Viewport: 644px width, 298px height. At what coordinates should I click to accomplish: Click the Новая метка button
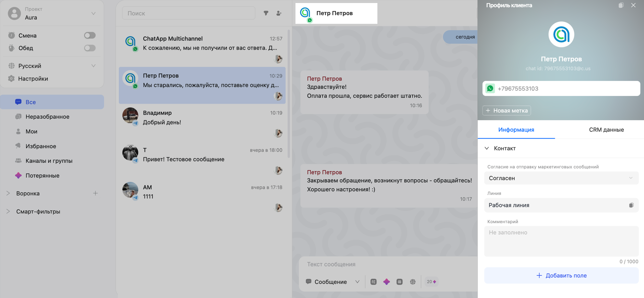[507, 111]
